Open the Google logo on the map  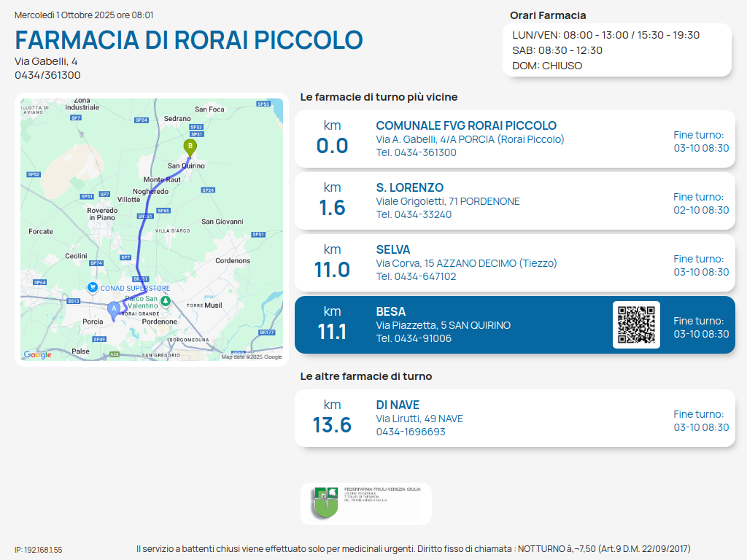(38, 355)
